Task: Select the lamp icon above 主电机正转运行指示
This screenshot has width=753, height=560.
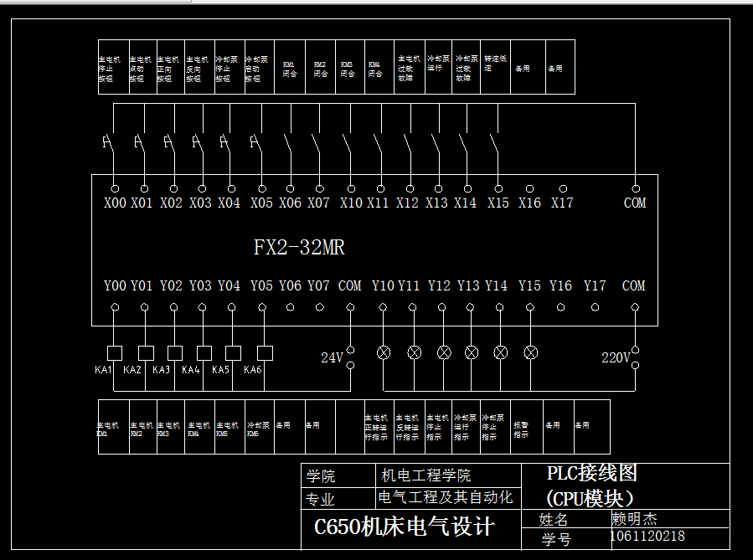Action: tap(383, 352)
